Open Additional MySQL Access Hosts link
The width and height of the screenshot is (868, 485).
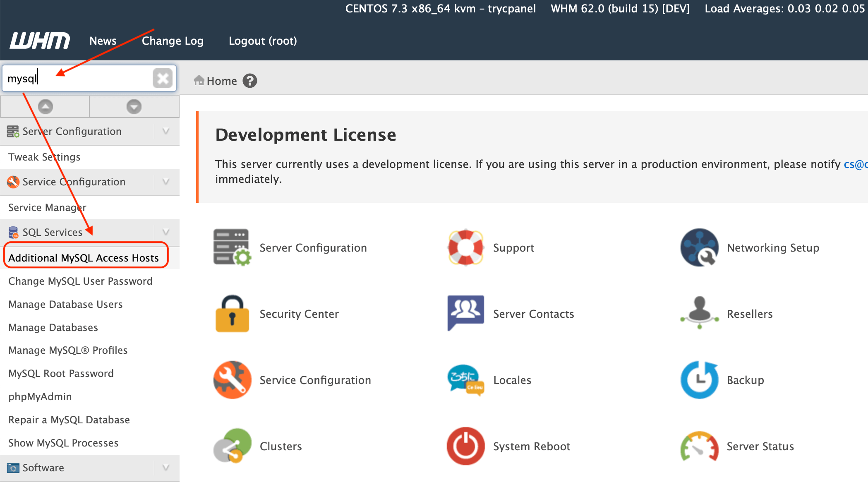click(x=84, y=258)
